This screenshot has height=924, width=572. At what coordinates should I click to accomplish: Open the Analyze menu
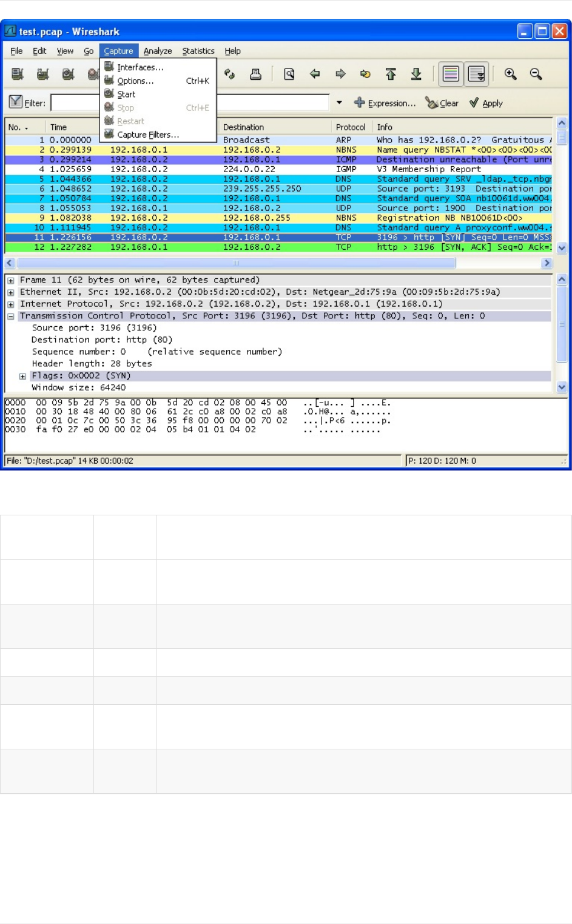158,51
